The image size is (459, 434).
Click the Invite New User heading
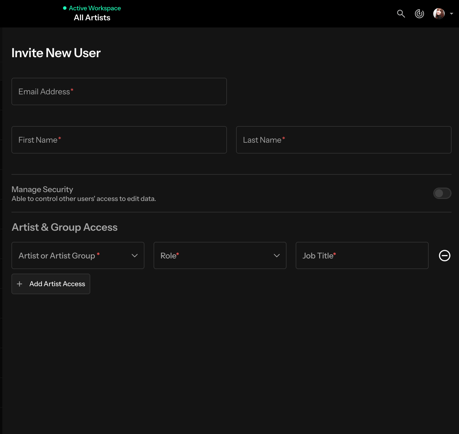[x=56, y=53]
